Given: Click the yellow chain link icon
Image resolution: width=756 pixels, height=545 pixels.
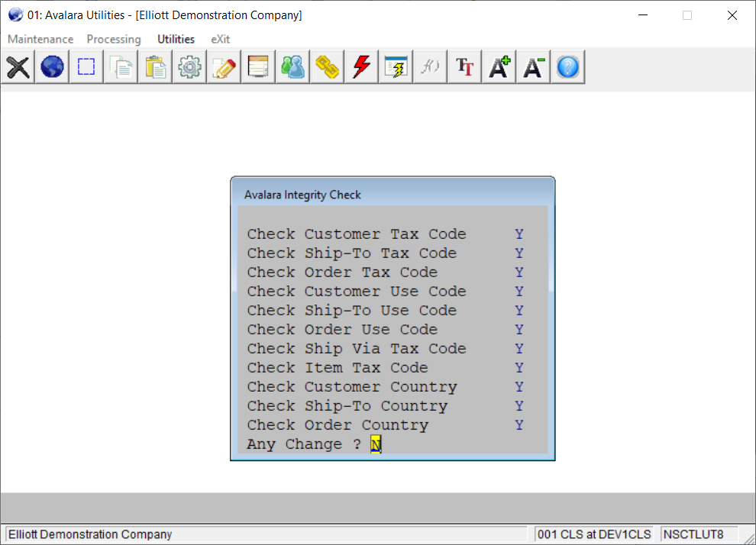Looking at the screenshot, I should pos(327,67).
